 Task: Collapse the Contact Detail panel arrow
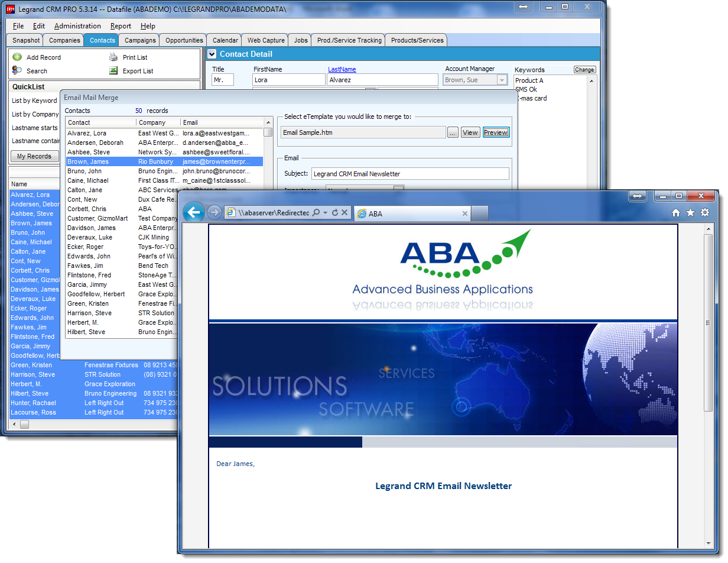coord(212,54)
